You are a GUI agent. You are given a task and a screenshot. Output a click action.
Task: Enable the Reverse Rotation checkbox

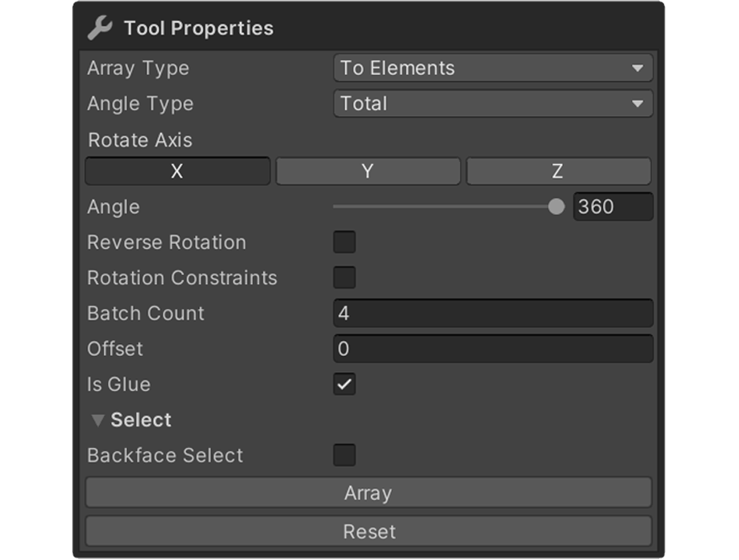click(345, 242)
